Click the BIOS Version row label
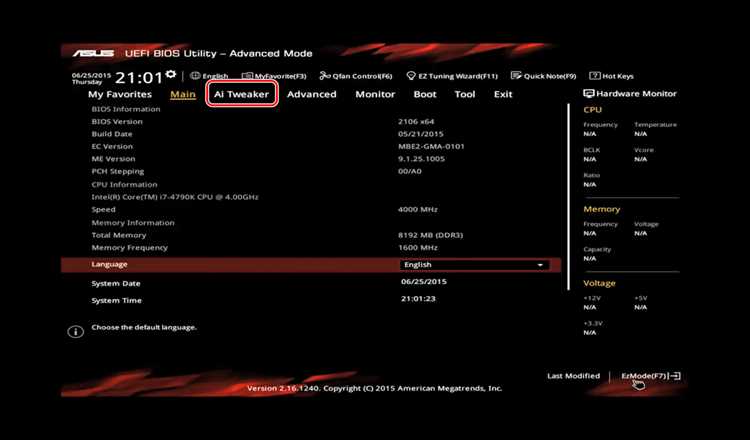750x440 pixels. click(x=117, y=121)
